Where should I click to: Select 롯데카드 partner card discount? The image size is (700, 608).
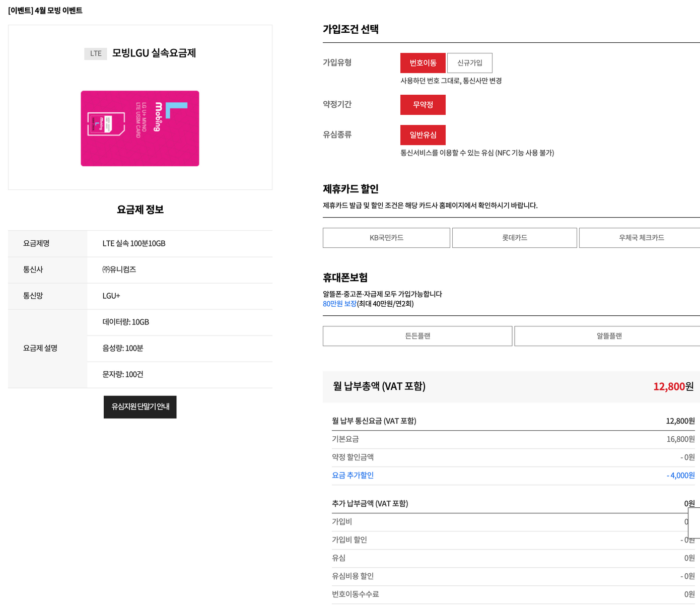coord(515,238)
